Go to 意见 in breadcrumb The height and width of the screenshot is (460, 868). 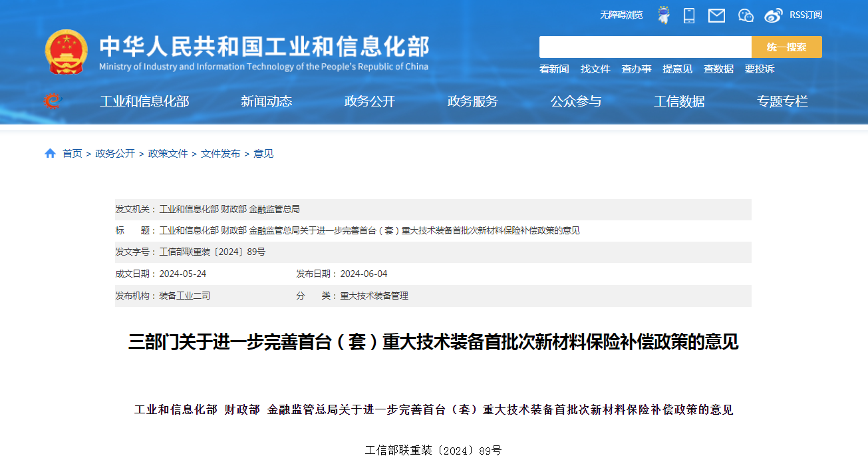263,154
